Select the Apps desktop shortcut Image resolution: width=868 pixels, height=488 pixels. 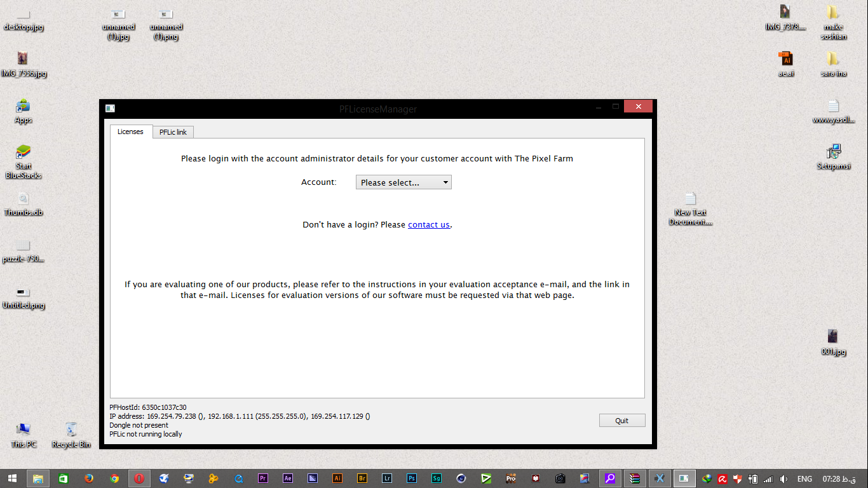point(24,111)
